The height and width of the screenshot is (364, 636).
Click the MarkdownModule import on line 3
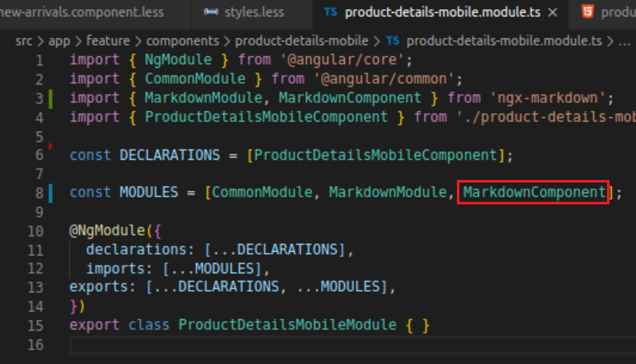[203, 98]
